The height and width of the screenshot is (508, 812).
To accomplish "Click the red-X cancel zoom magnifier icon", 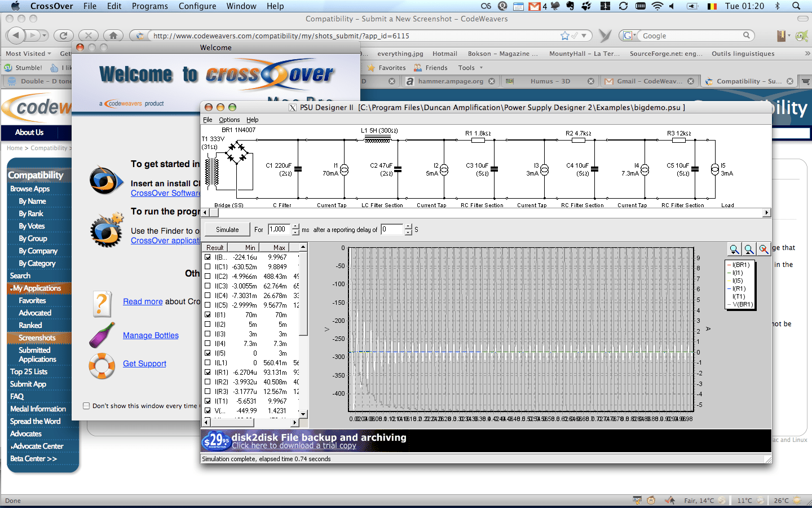I will tap(764, 249).
